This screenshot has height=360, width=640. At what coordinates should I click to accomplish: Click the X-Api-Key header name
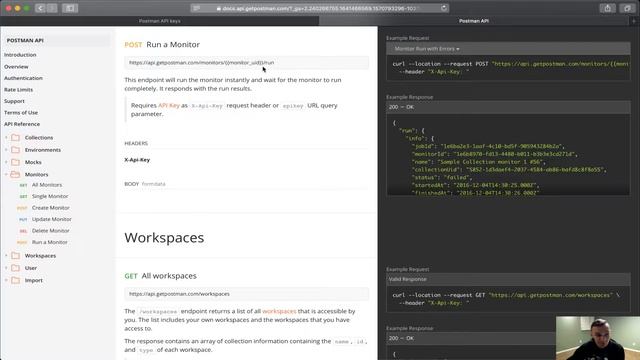[x=137, y=160]
